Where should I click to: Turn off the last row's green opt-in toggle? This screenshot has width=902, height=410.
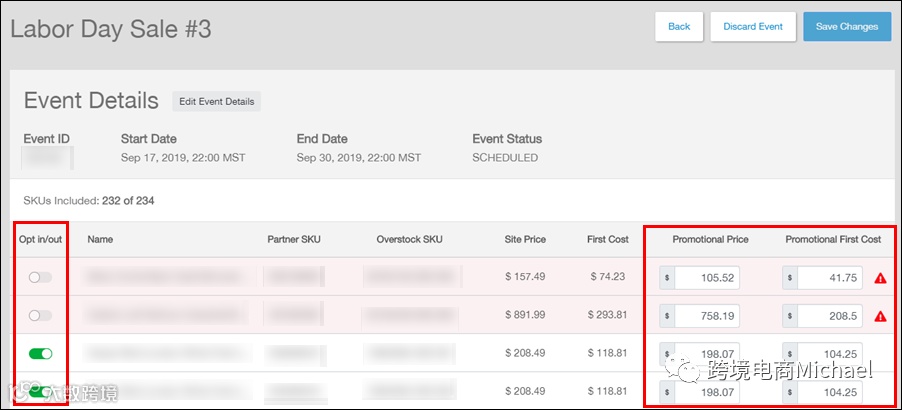[40, 391]
